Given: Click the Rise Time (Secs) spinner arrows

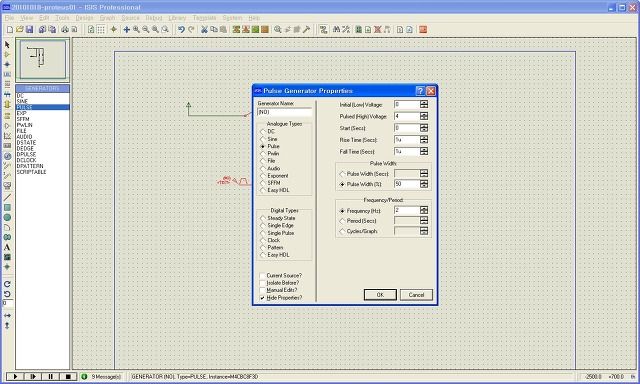Looking at the screenshot, I should [x=424, y=140].
